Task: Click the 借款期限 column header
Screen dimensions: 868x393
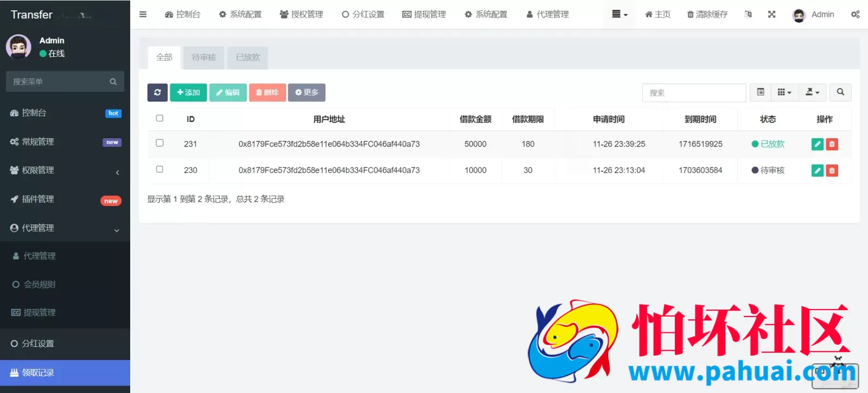Action: (x=528, y=119)
